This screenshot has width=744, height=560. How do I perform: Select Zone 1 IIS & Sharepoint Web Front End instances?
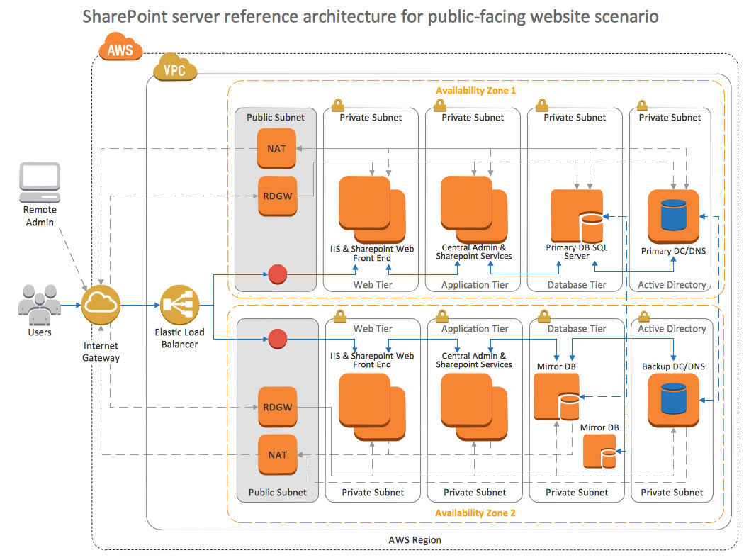(x=372, y=210)
